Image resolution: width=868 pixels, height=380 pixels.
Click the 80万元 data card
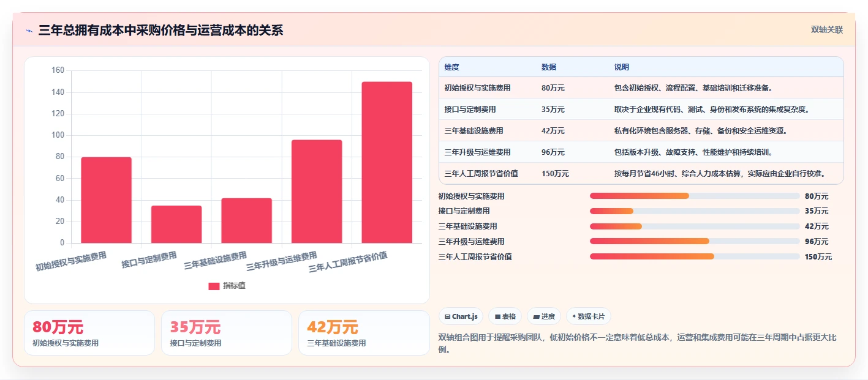89,333
